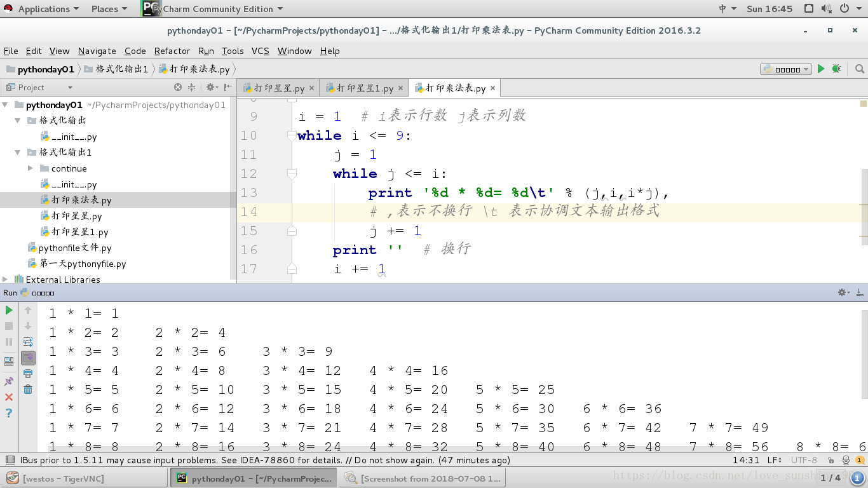Run the program with the green toolbar arrow
Screen dimensions: 868x488
[x=821, y=69]
